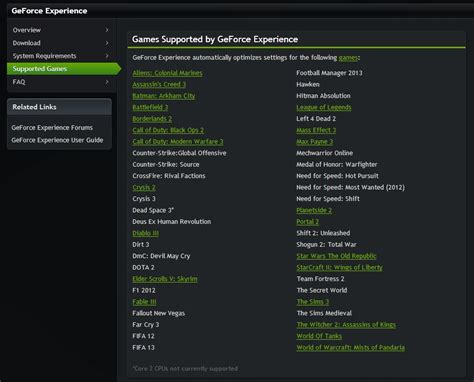
Task: Select the CrossFire: Rival Factions entry
Action: tap(169, 176)
